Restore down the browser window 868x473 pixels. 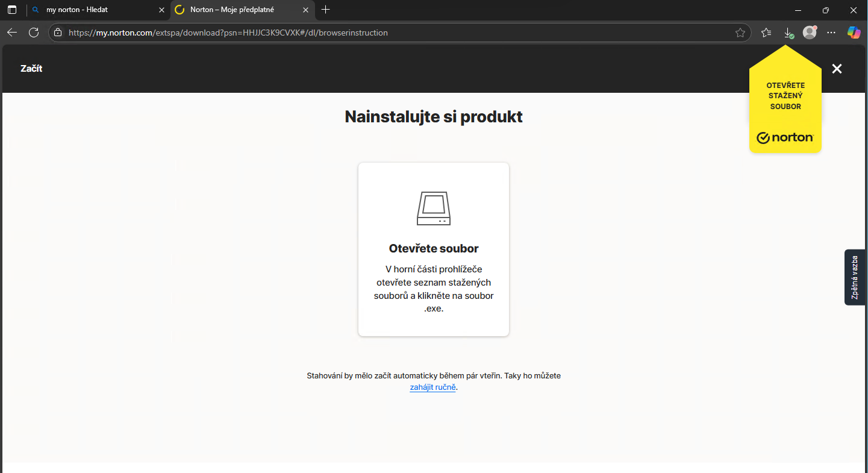(826, 10)
